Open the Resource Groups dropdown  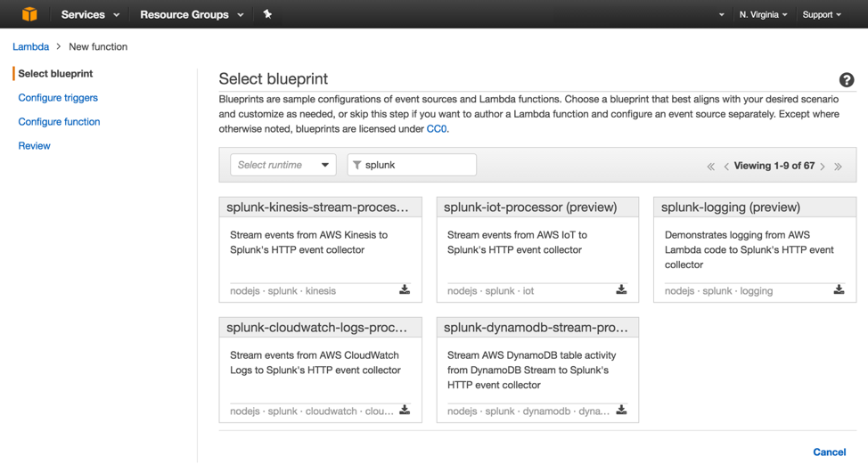click(x=192, y=14)
